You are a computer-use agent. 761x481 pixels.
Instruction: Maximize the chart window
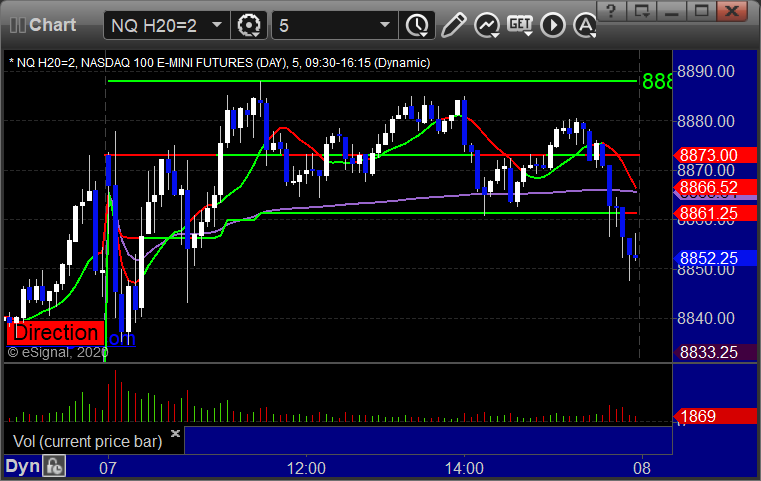point(701,11)
